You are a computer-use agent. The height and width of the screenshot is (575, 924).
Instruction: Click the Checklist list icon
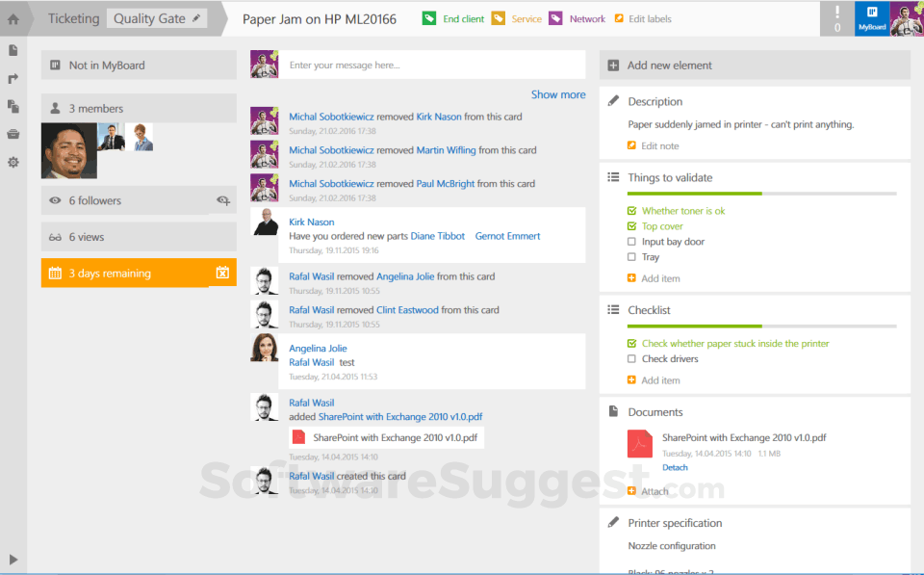click(613, 309)
